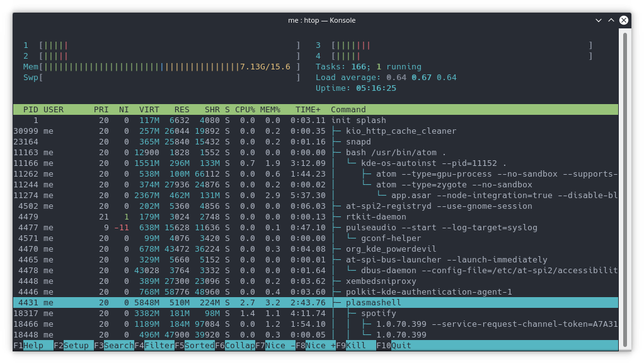Sort by TIME+ column header
Screen dimensions: 644x364
(308, 109)
